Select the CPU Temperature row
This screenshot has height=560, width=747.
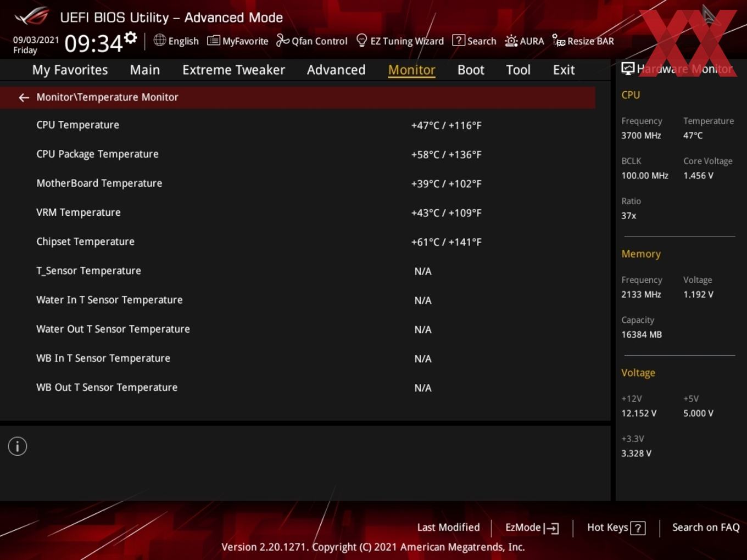pos(297,125)
